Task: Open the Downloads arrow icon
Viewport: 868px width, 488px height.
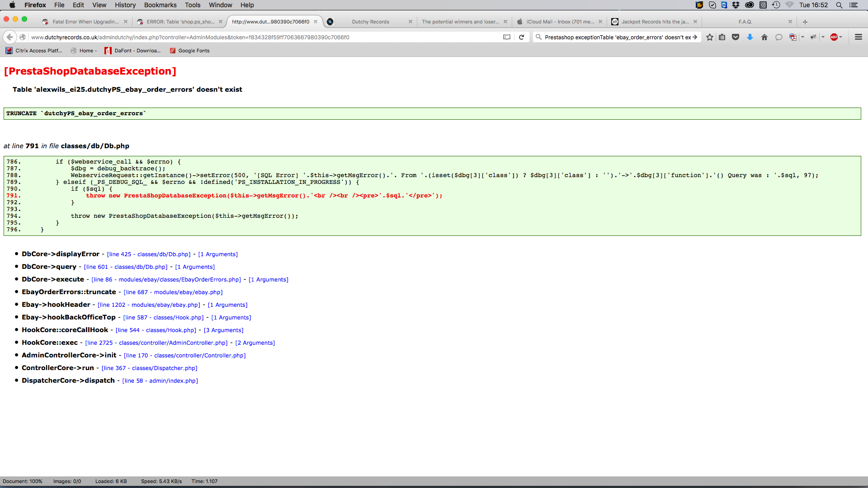Action: (x=750, y=37)
